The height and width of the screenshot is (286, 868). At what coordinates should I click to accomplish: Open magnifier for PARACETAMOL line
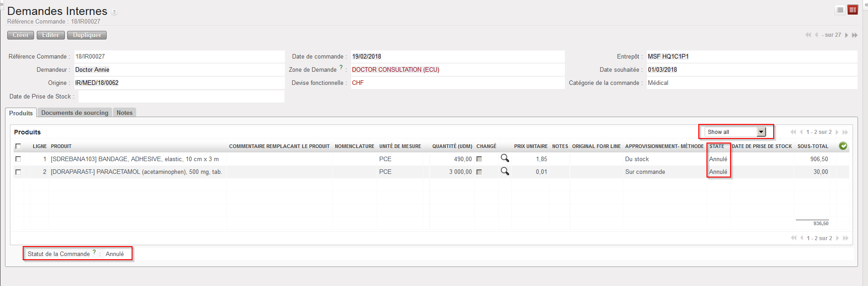(x=505, y=172)
